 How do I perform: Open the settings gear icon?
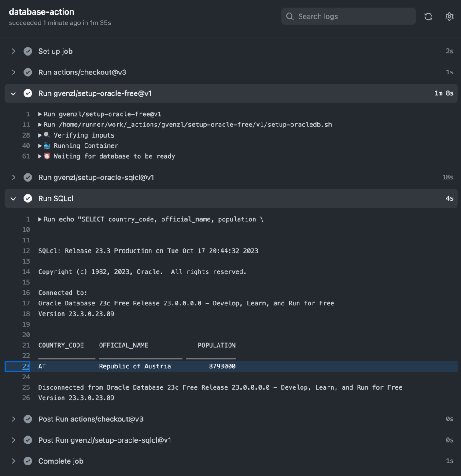tap(449, 16)
